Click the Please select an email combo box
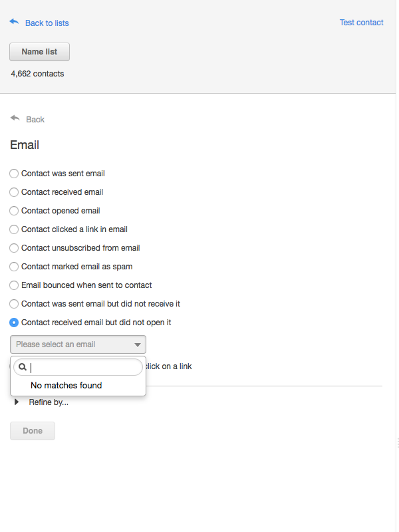399x532 pixels. 78,344
